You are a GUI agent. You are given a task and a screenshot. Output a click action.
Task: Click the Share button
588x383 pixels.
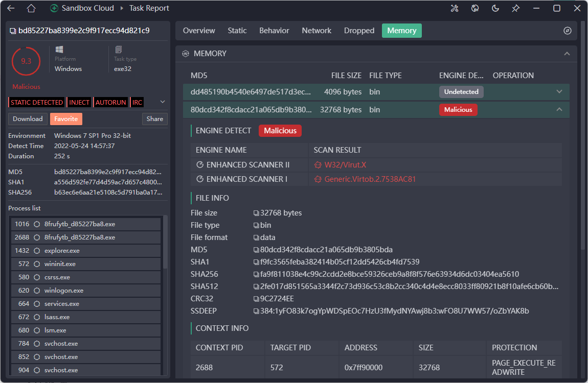[155, 118]
